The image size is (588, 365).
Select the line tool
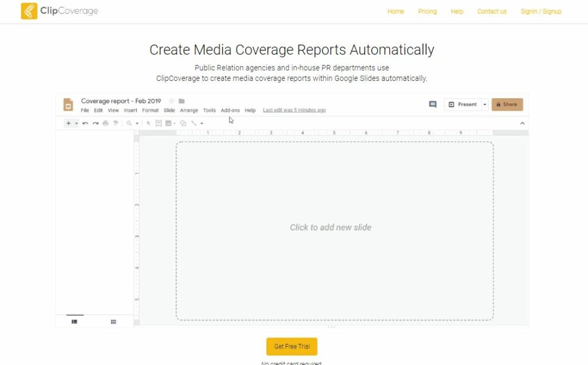pyautogui.click(x=194, y=123)
